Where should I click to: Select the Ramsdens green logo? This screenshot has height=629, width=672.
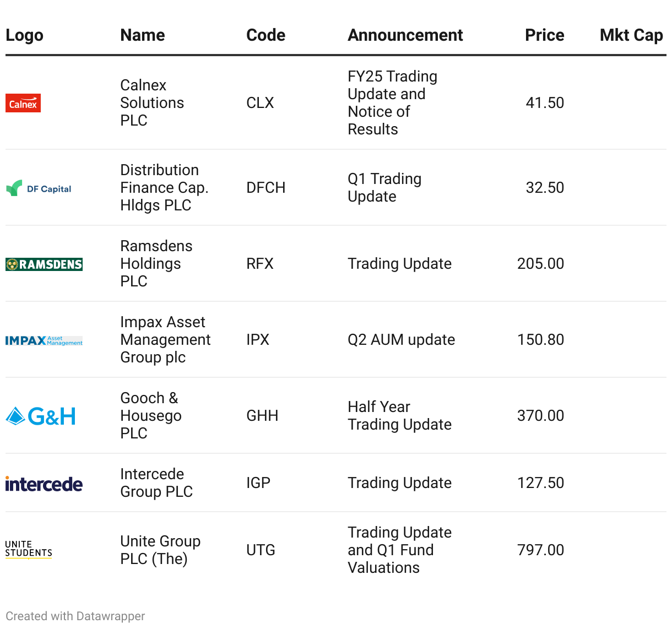[44, 264]
